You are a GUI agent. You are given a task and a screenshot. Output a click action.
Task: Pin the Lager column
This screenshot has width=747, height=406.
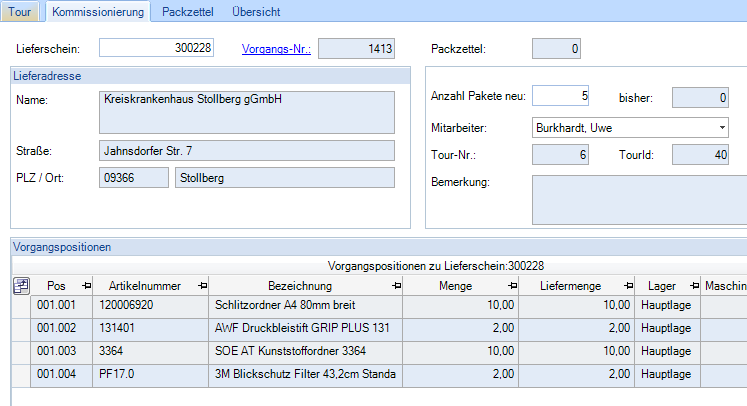click(x=693, y=286)
